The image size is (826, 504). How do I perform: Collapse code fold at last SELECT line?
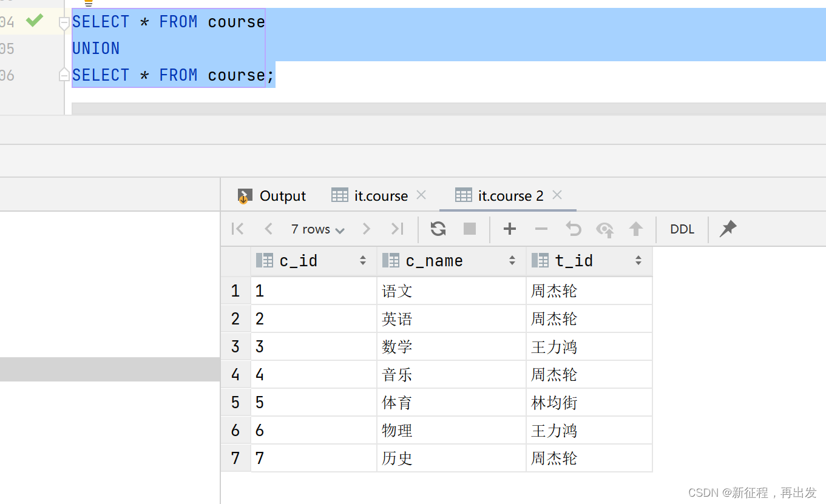64,75
